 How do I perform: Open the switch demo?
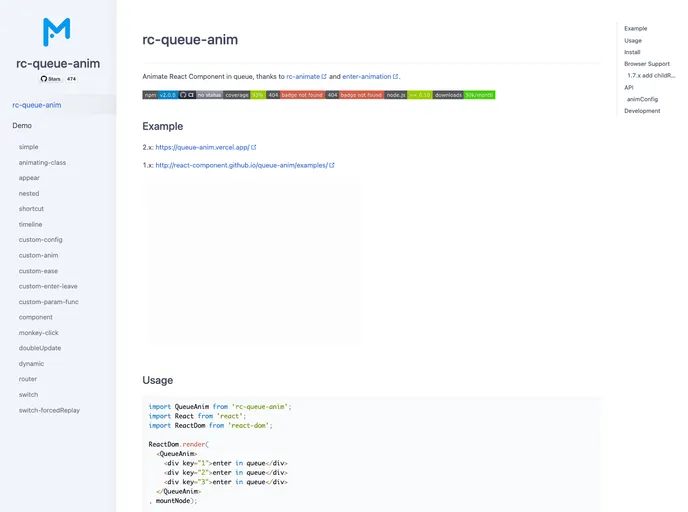[28, 395]
